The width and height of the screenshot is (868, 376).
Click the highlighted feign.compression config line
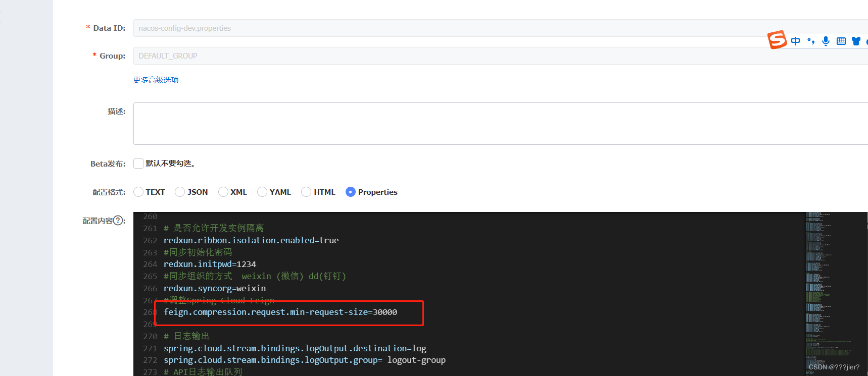pos(280,312)
